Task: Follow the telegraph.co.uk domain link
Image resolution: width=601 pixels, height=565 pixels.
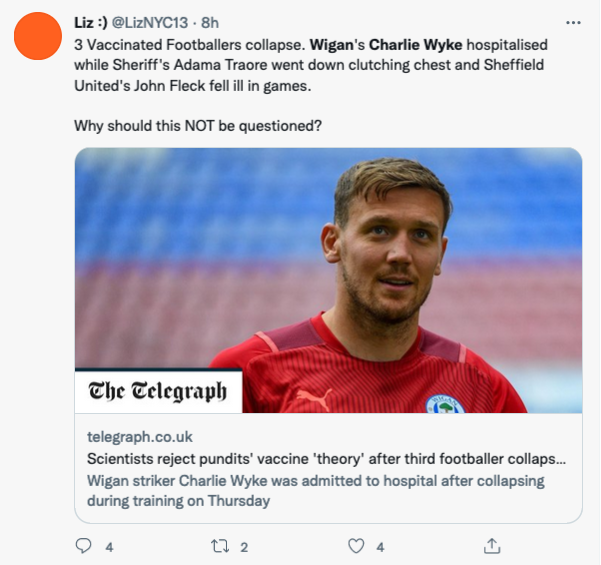Action: coord(140,437)
